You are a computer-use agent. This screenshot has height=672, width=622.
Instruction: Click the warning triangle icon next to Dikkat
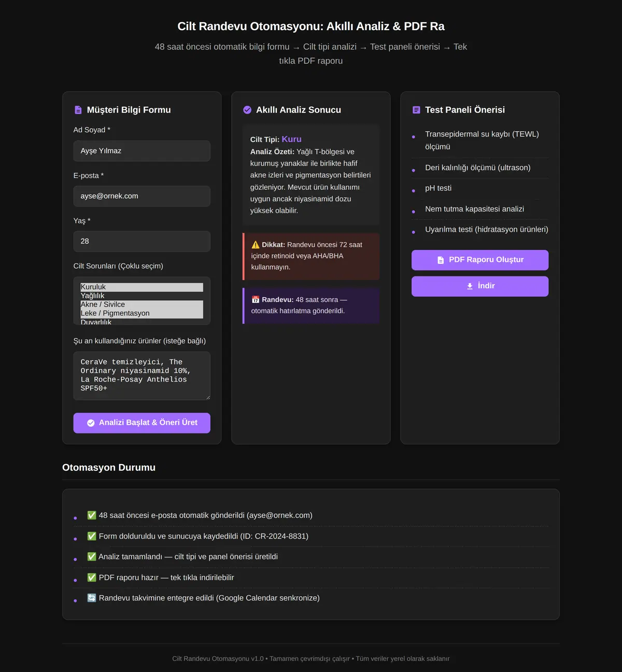click(256, 245)
